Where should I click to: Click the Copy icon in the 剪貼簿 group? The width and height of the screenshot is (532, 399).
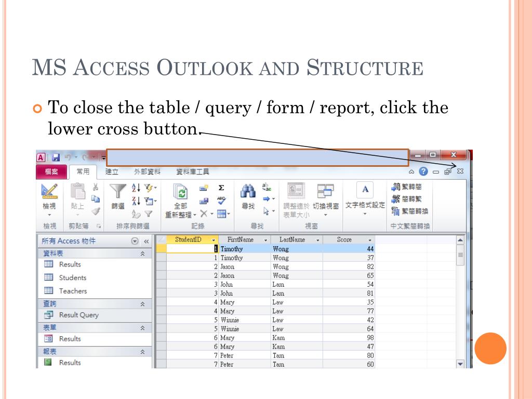[x=96, y=199]
